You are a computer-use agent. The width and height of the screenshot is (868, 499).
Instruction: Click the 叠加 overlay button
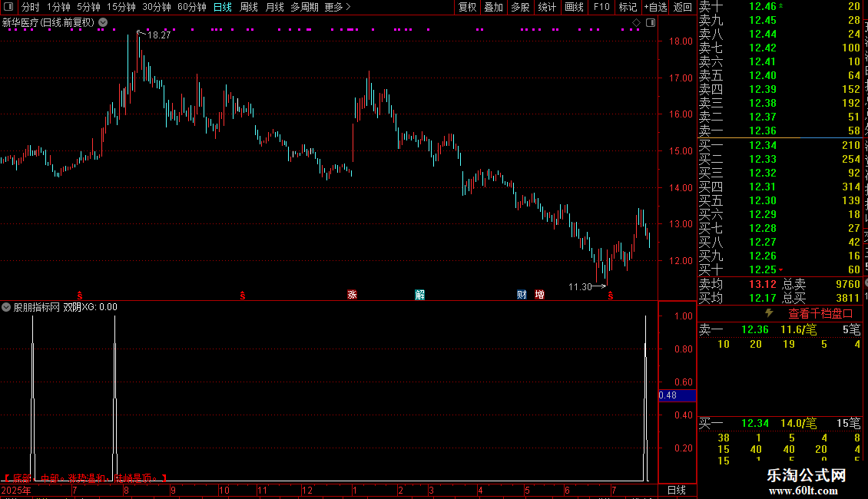[x=494, y=7]
